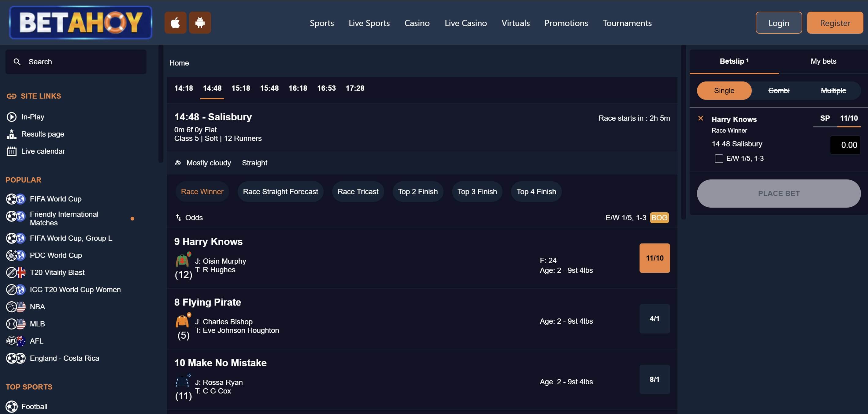Click the Search input field

76,62
